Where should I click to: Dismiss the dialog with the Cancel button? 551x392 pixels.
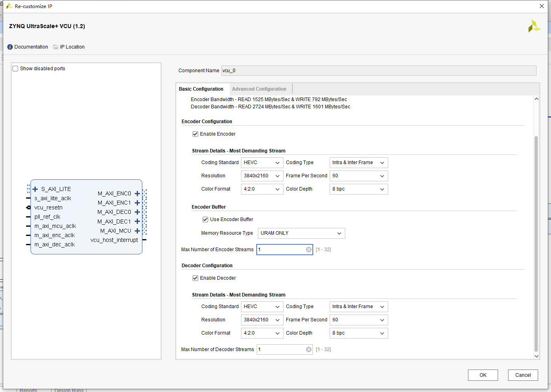point(523,375)
